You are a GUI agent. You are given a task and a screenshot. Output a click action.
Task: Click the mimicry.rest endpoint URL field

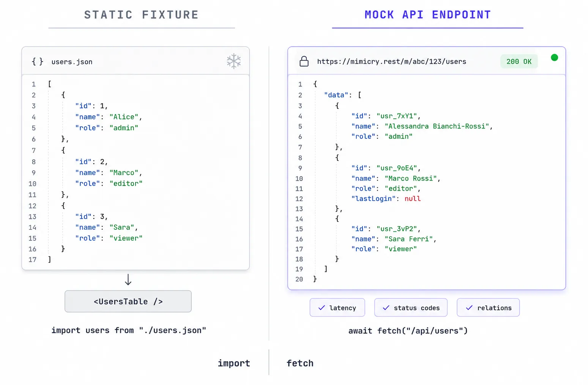tap(391, 61)
